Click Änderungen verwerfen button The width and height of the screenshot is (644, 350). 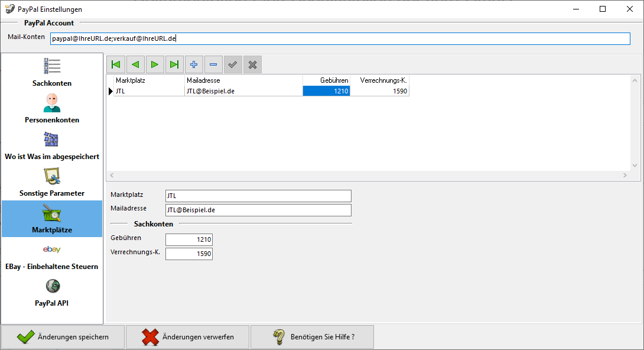click(188, 337)
